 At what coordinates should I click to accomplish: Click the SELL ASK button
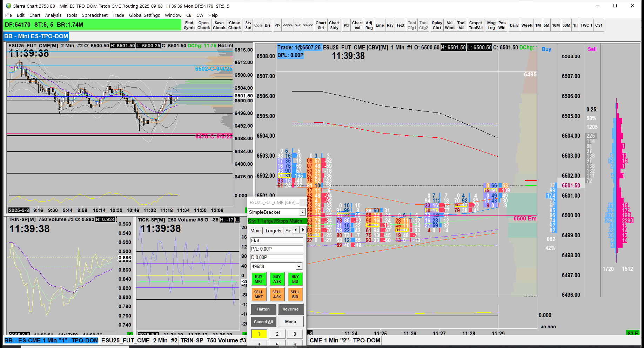(277, 294)
